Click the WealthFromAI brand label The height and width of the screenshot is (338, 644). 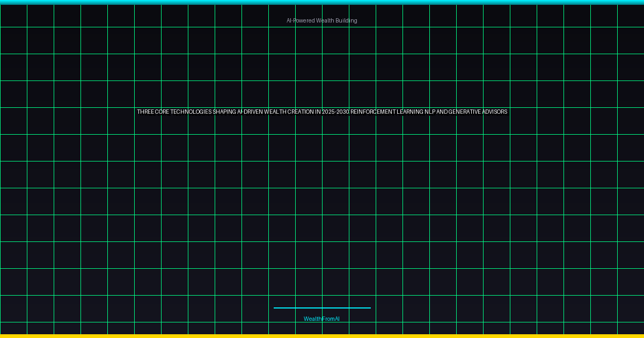click(322, 319)
